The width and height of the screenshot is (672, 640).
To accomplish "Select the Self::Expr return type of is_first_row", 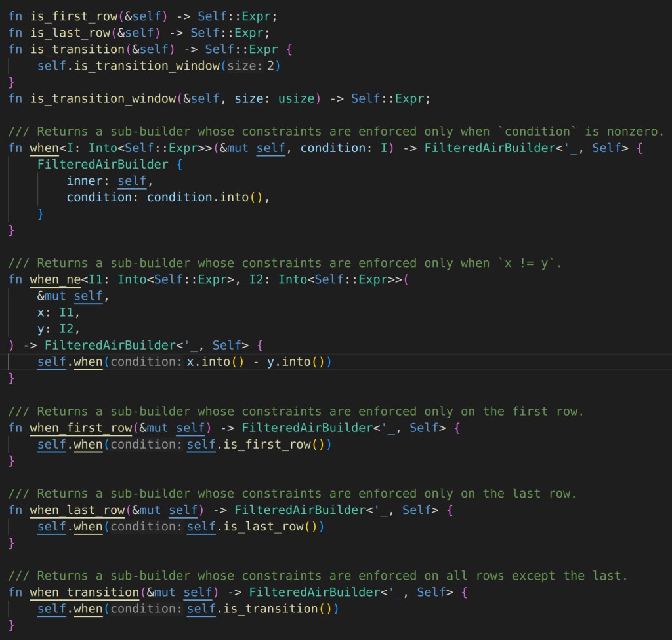I will [x=234, y=16].
